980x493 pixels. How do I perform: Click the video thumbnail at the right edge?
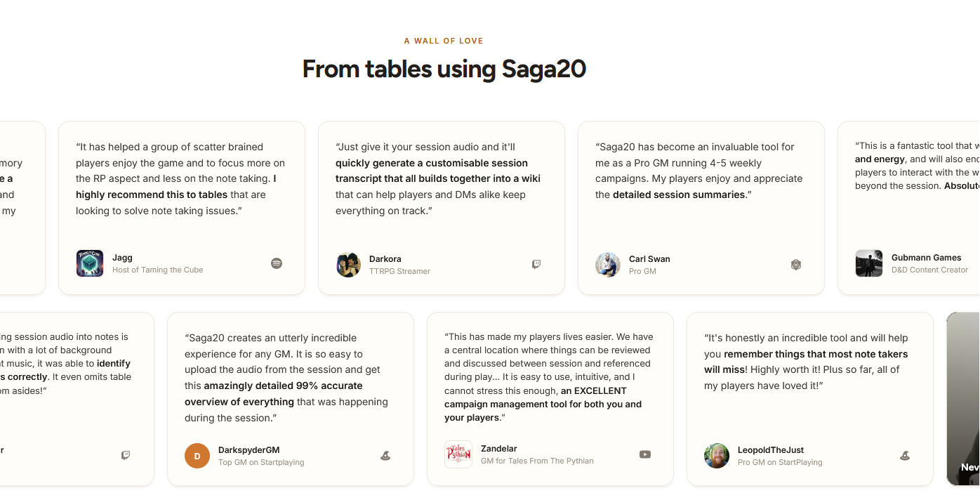963,399
